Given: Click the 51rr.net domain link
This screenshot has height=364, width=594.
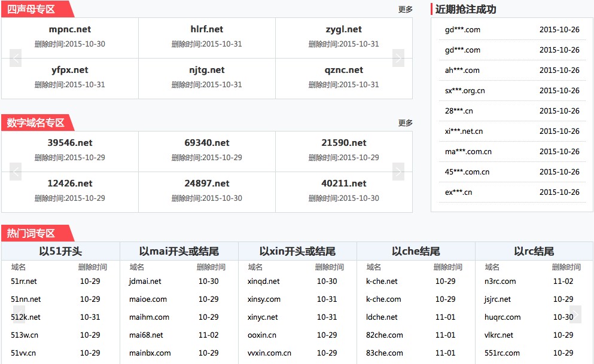Looking at the screenshot, I should coord(24,282).
